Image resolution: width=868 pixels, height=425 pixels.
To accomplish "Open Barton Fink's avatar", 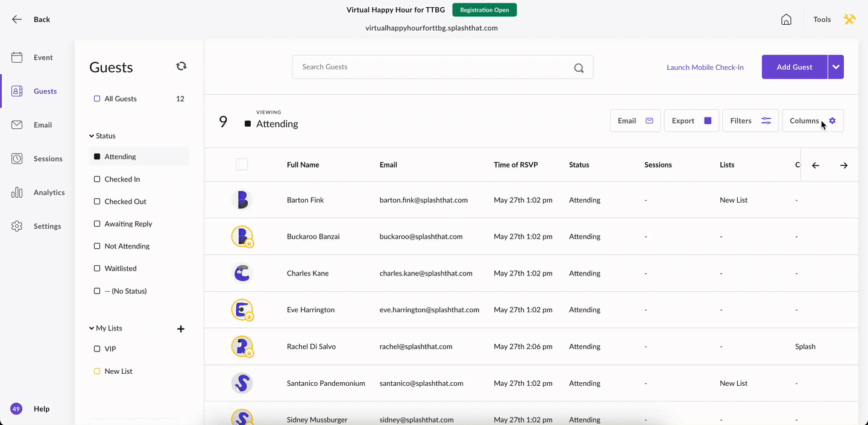I will point(242,200).
